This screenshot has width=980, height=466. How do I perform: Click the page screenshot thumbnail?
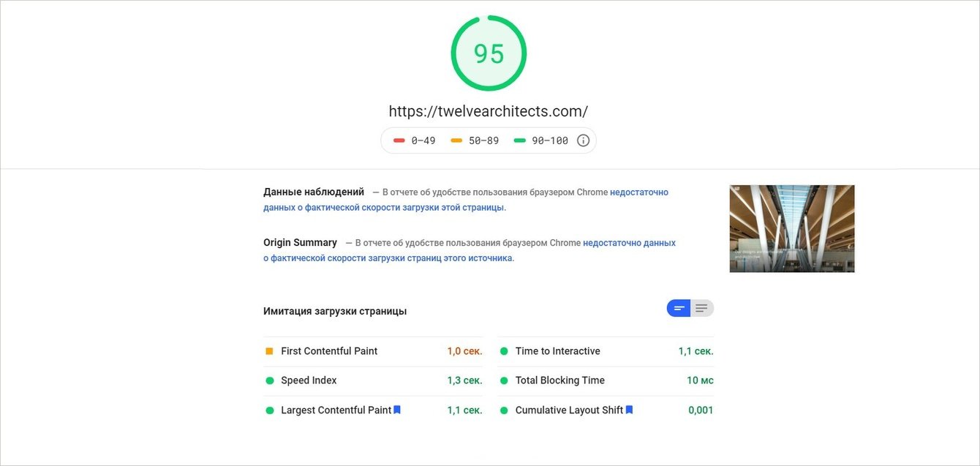792,228
